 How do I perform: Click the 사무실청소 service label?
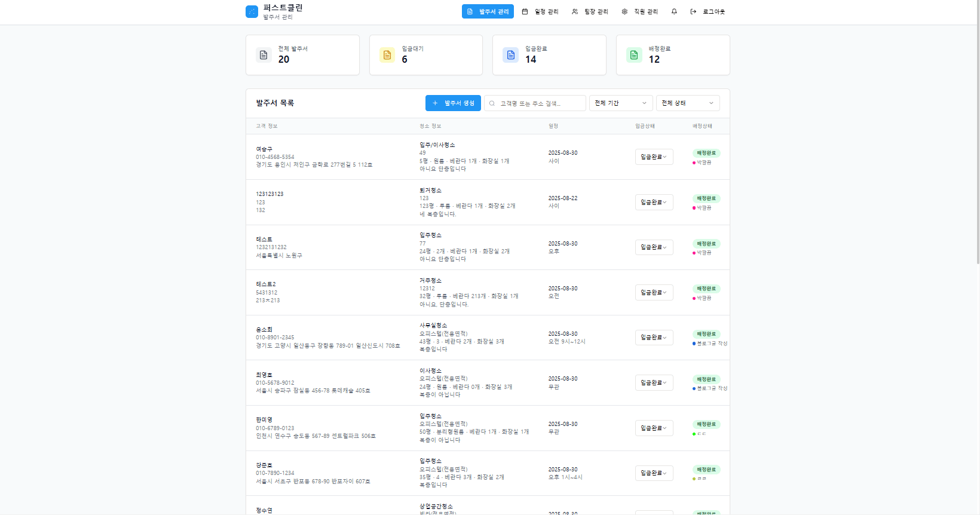click(x=433, y=326)
